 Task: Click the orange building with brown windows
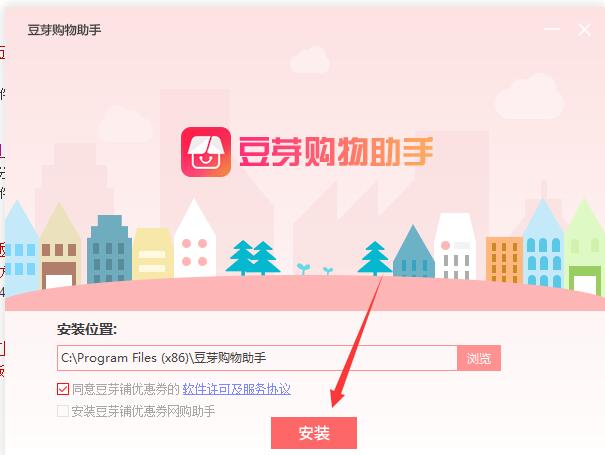[504, 259]
